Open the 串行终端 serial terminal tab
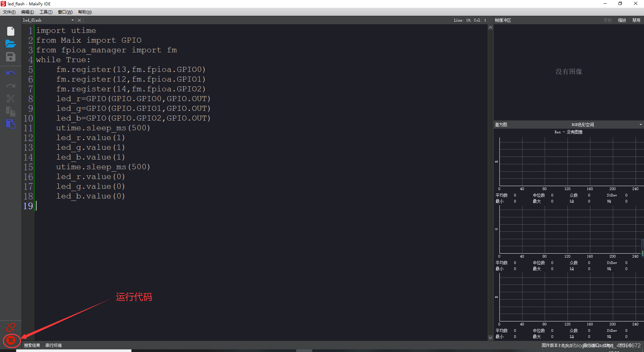This screenshot has width=644, height=352. click(53, 345)
